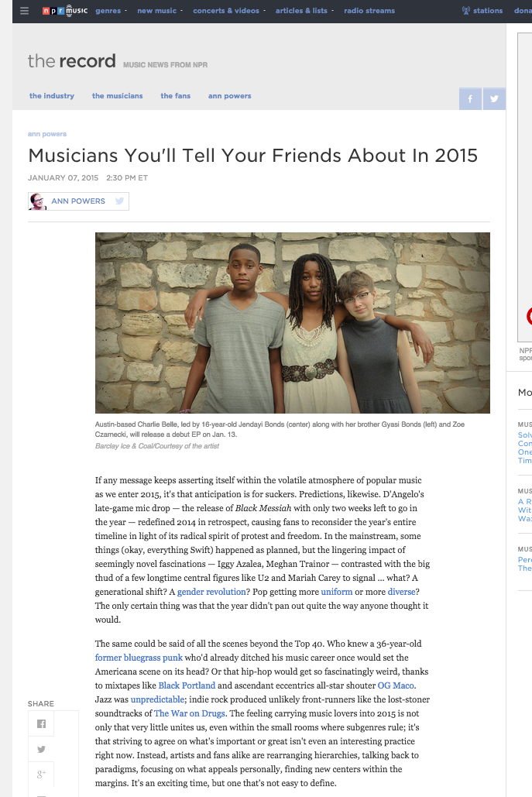
Task: Click the Charlie Belle band photo
Action: (292, 322)
